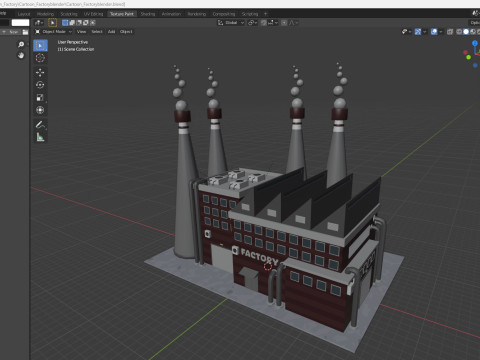This screenshot has width=480, height=360.
Task: Switch to the Sculpting workspace tab
Action: [69, 14]
